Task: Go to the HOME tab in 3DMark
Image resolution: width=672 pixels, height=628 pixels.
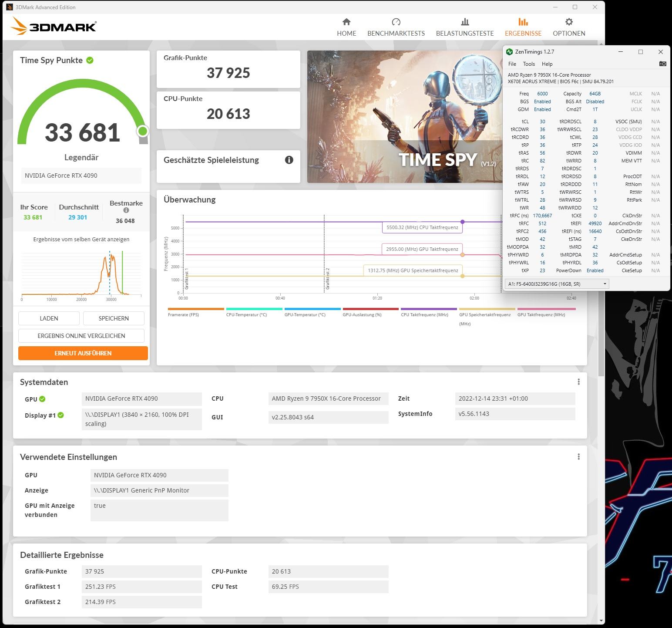Action: click(346, 27)
